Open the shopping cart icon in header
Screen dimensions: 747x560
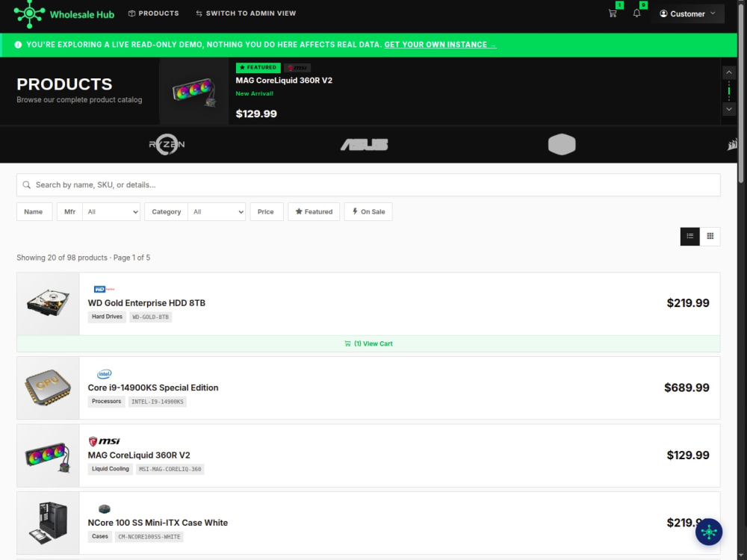[613, 13]
